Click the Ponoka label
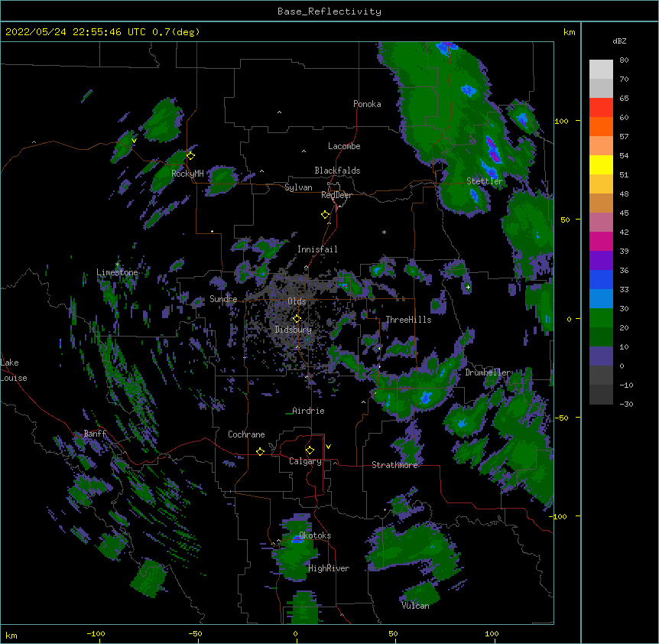Image resolution: width=659 pixels, height=644 pixels. [367, 104]
